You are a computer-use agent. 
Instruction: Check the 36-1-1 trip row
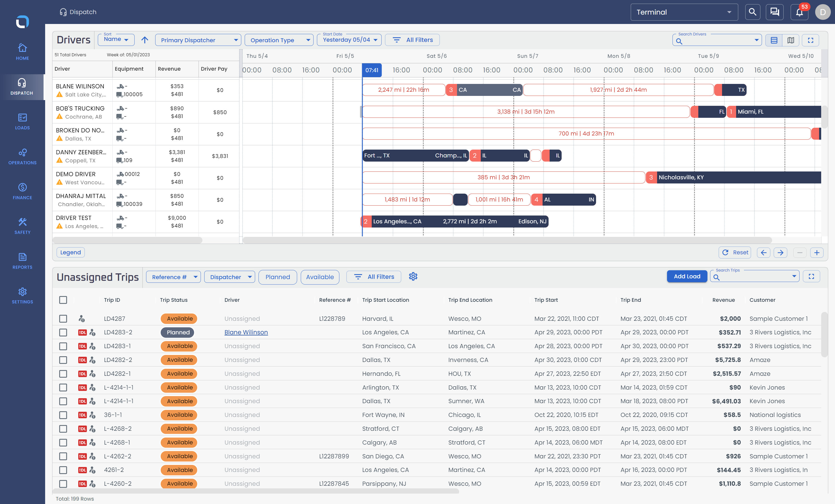pos(63,415)
